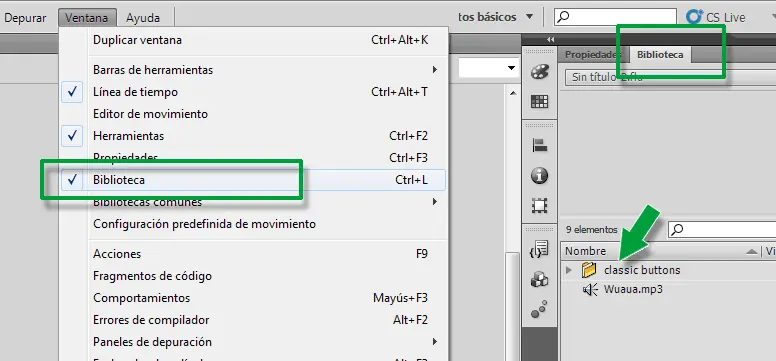Open the Align panel icon
Image resolution: width=776 pixels, height=361 pixels.
point(539,145)
